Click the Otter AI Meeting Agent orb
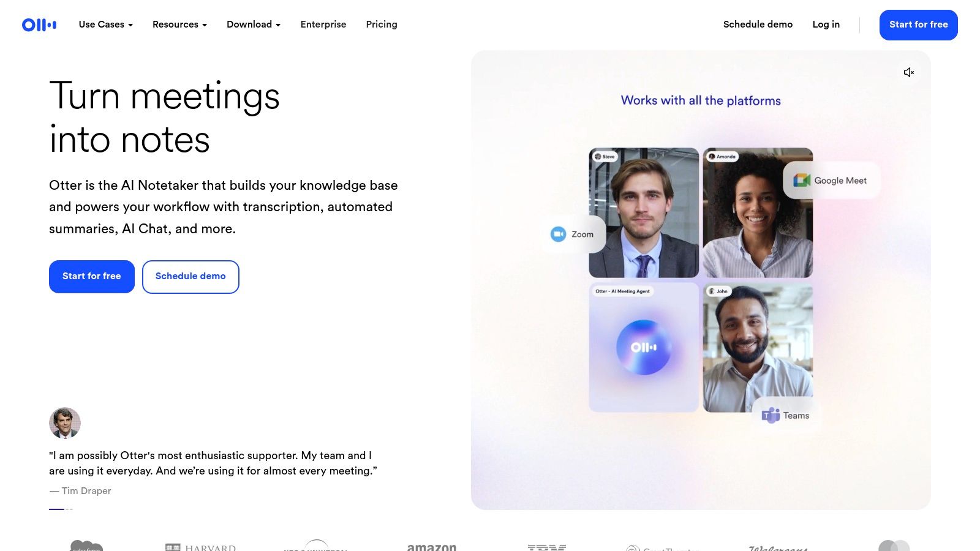980x551 pixels. tap(644, 348)
